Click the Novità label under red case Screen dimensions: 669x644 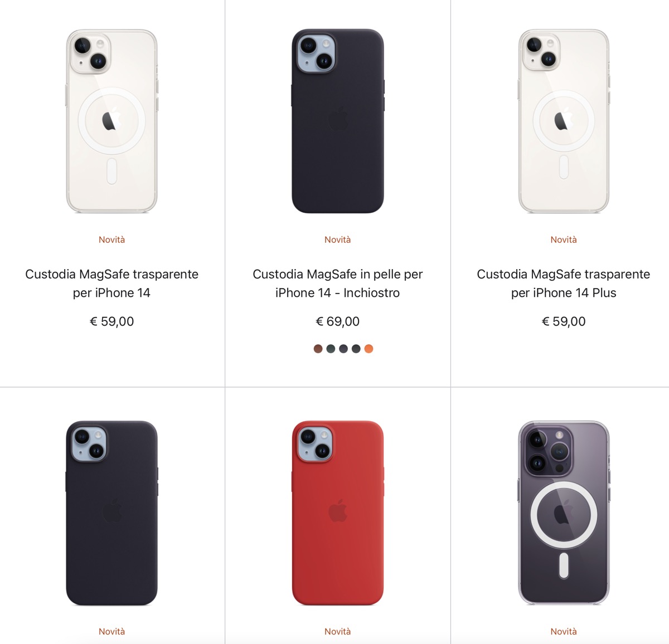338,631
